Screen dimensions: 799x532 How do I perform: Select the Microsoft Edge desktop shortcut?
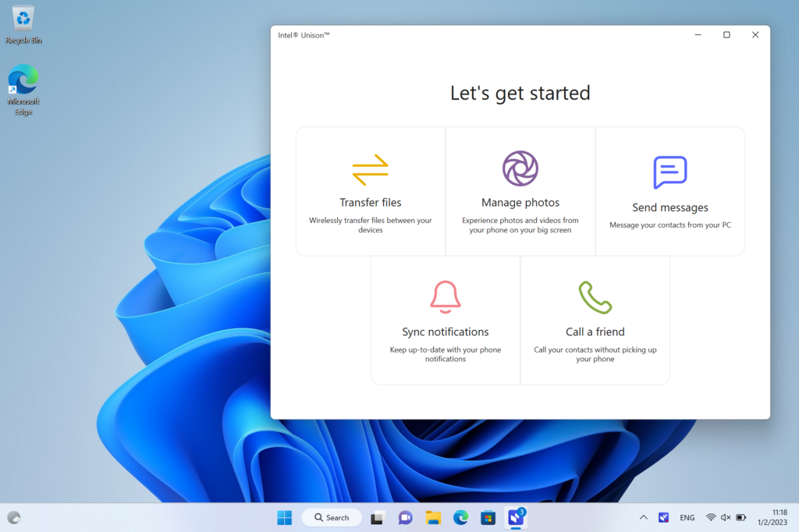(x=23, y=90)
